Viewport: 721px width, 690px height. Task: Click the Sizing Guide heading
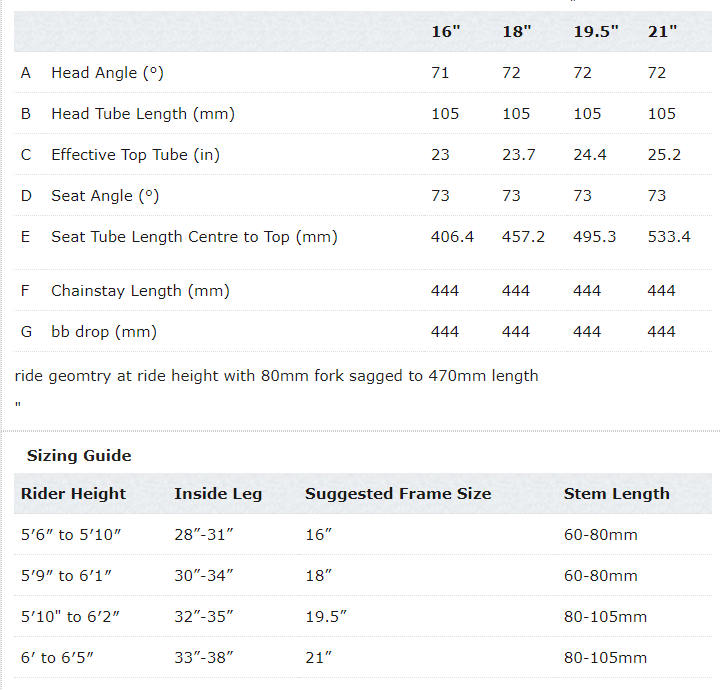coord(79,456)
